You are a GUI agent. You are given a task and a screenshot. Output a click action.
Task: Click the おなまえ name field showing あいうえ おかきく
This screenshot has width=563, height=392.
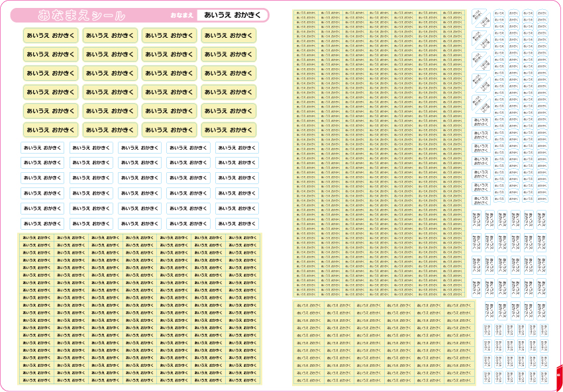tap(232, 15)
